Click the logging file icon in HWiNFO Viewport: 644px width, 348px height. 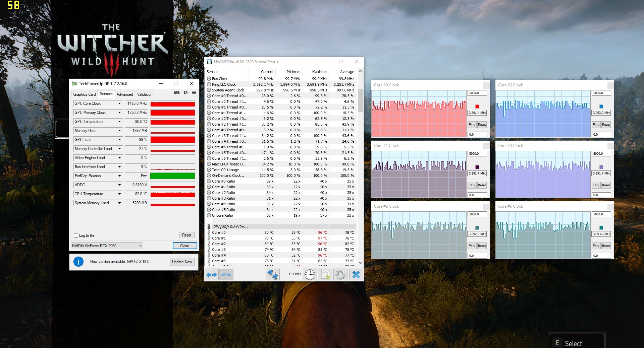(x=325, y=275)
